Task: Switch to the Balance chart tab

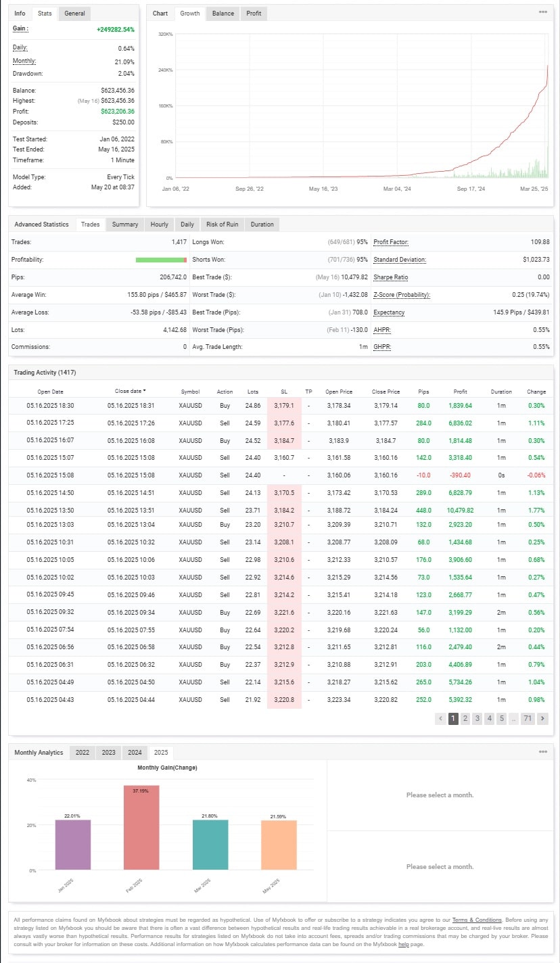Action: click(x=223, y=14)
